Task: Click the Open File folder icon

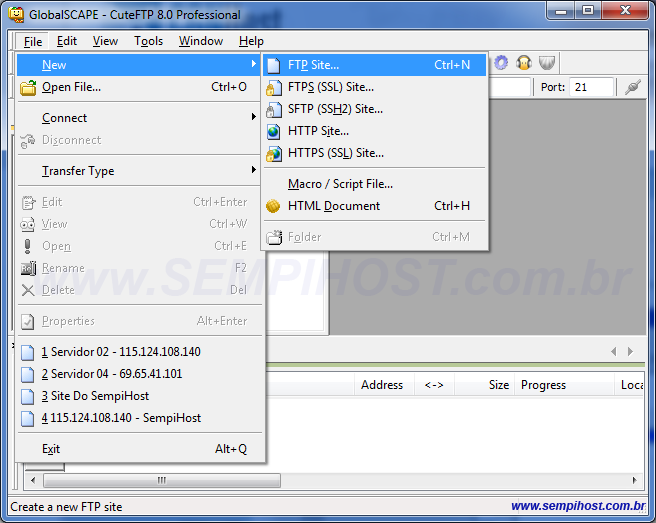Action: click(x=28, y=87)
